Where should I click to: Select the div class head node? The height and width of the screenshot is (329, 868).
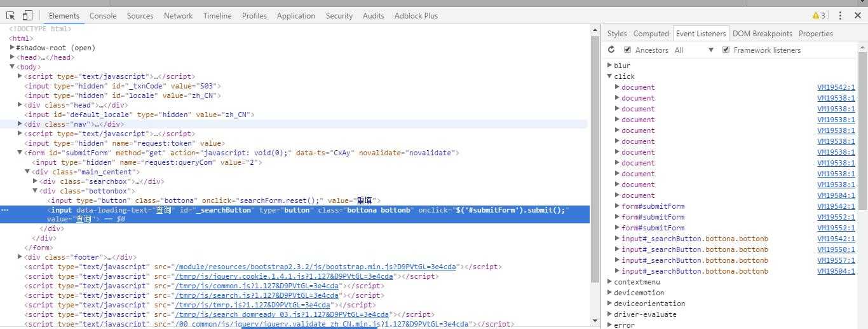[76, 105]
